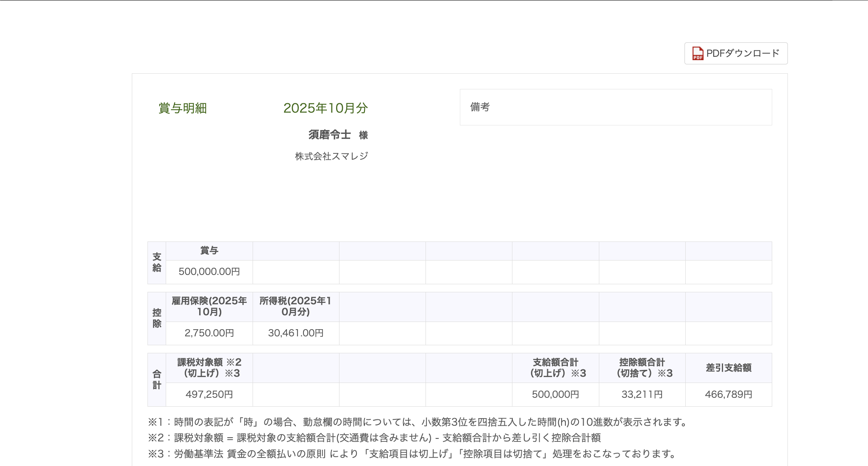Select the 2,750.00円 deduction cell

click(209, 333)
